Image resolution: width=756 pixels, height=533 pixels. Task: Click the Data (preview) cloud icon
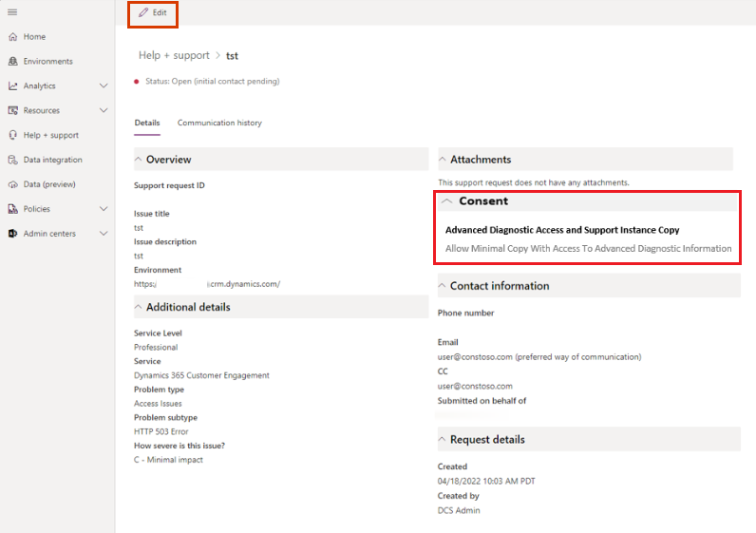pos(13,184)
